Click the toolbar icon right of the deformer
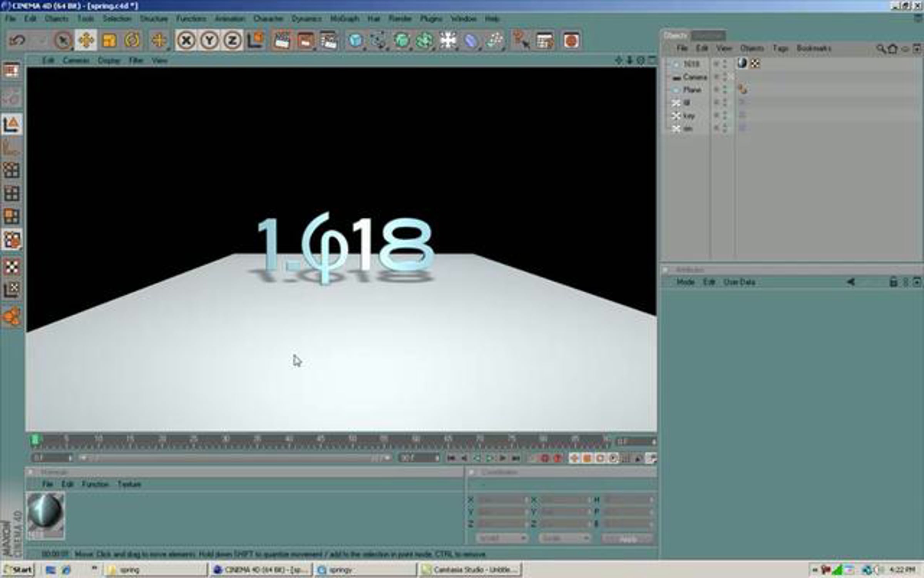 [494, 40]
